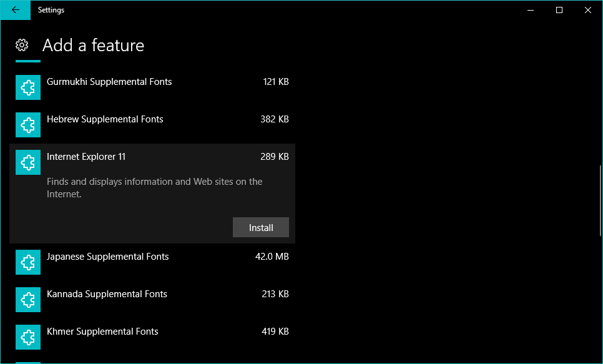Click the Internet Explorer 11 description text
Image resolution: width=603 pixels, height=364 pixels.
[154, 188]
